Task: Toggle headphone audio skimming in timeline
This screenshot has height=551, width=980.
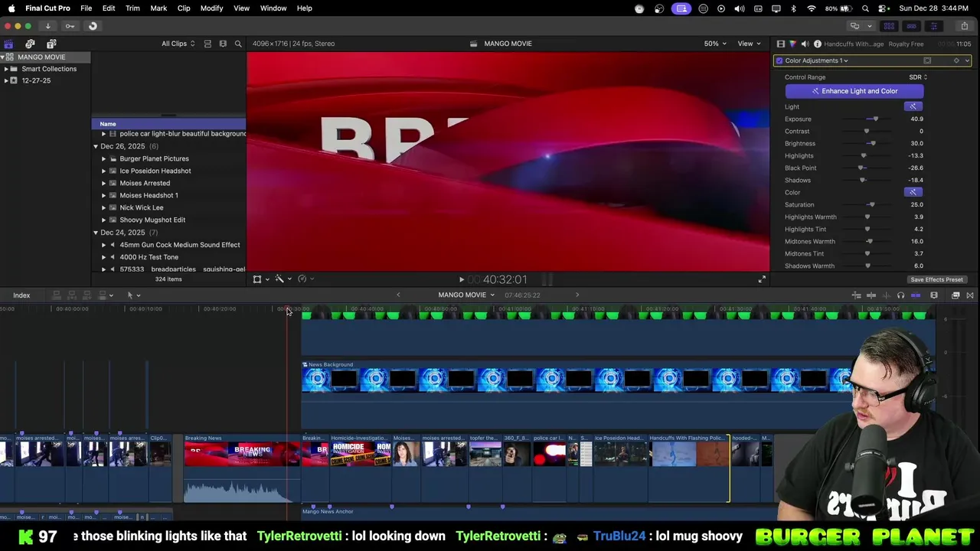Action: (900, 295)
